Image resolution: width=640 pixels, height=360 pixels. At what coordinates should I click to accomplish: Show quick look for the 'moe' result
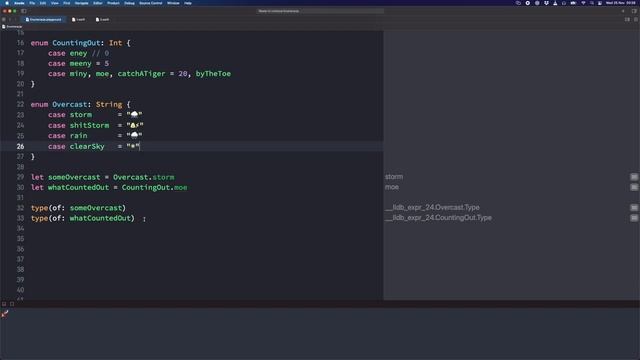[x=634, y=187]
